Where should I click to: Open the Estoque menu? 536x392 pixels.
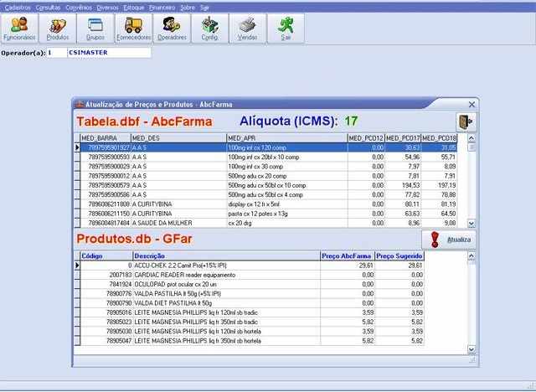pos(134,8)
